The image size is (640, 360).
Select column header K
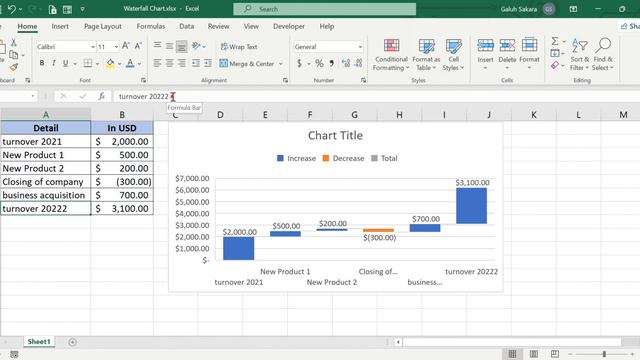point(533,115)
